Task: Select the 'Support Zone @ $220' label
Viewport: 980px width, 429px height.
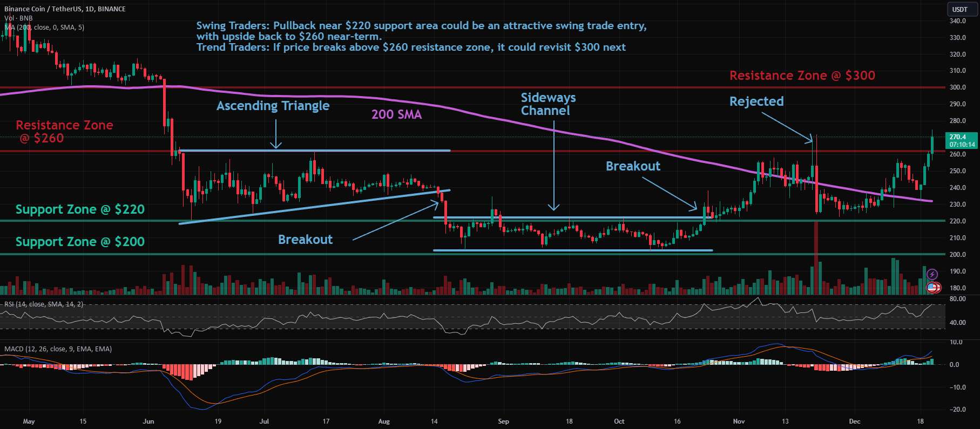Action: click(80, 209)
